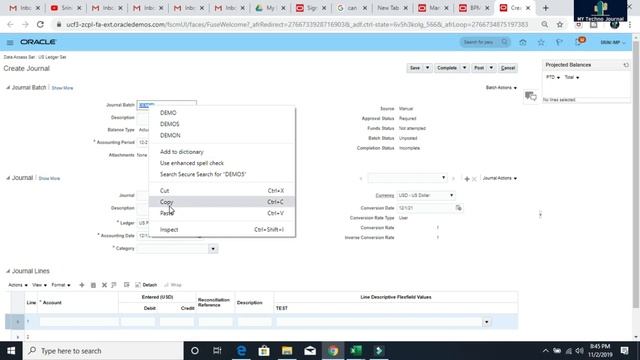Open the Post button dropdown arrow
Viewport: 640px width, 360px height.
[x=491, y=68]
